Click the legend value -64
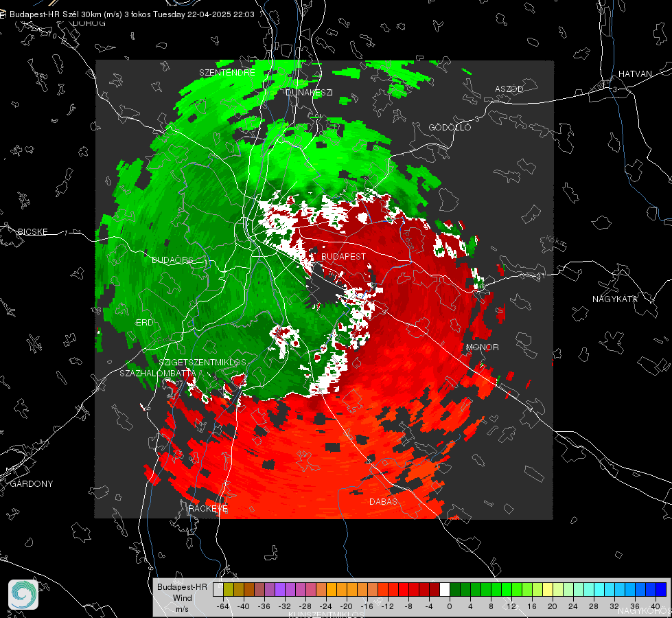 tap(222, 606)
